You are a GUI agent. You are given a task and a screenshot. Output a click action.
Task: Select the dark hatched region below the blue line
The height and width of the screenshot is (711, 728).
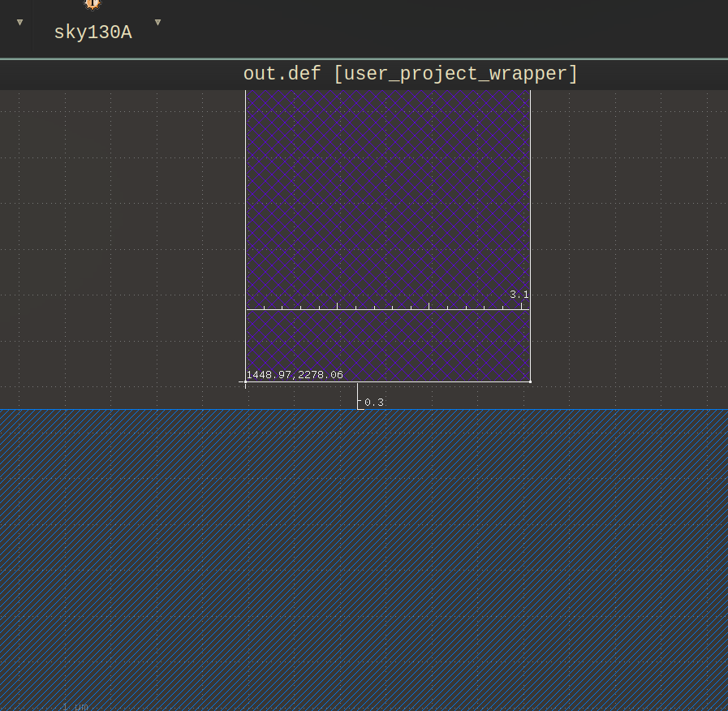pos(364,560)
